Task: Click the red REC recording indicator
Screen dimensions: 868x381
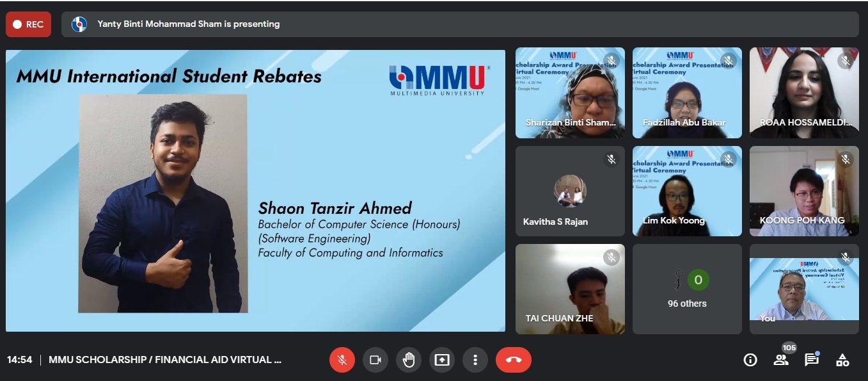Action: click(x=28, y=24)
